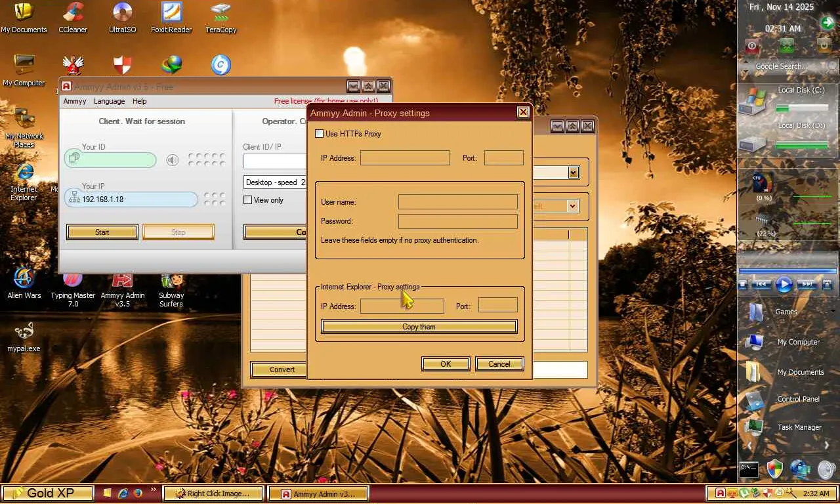This screenshot has height=504, width=840.
Task: Open the command prompt sidebar icon
Action: pos(749,469)
